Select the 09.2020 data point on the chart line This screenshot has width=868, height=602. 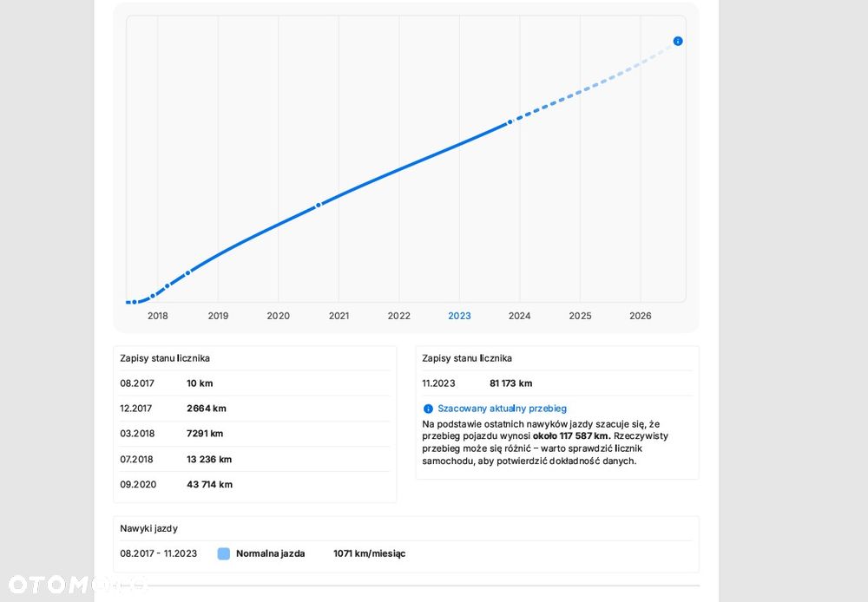(319, 206)
